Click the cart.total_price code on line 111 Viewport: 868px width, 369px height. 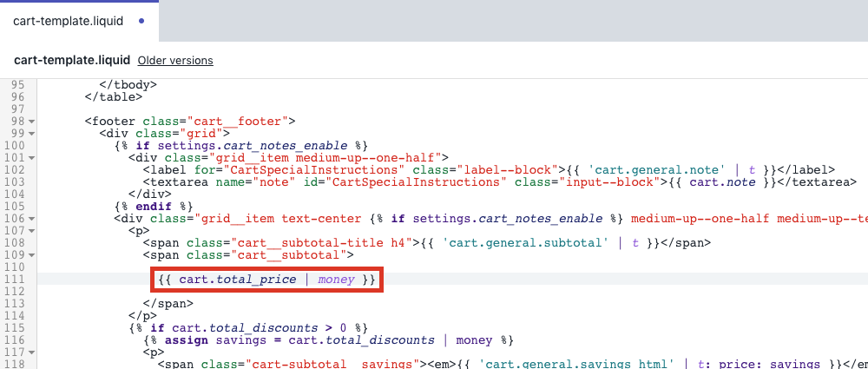238,280
